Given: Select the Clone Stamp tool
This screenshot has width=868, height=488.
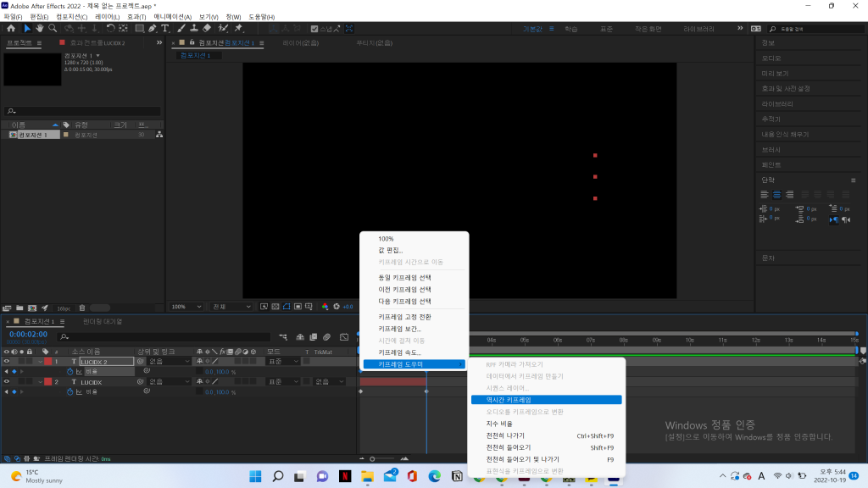Looking at the screenshot, I should click(x=194, y=28).
